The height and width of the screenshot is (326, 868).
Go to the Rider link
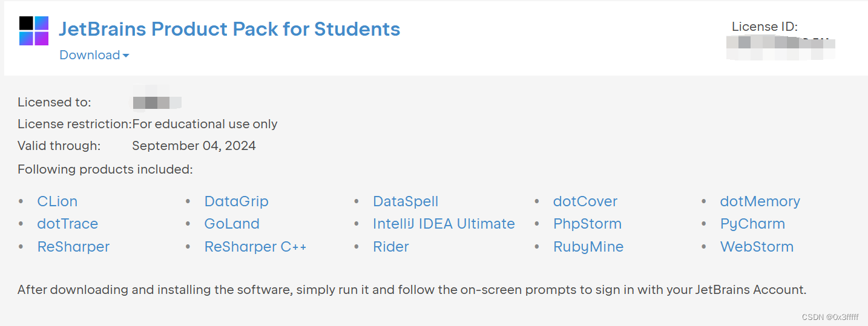coord(391,247)
